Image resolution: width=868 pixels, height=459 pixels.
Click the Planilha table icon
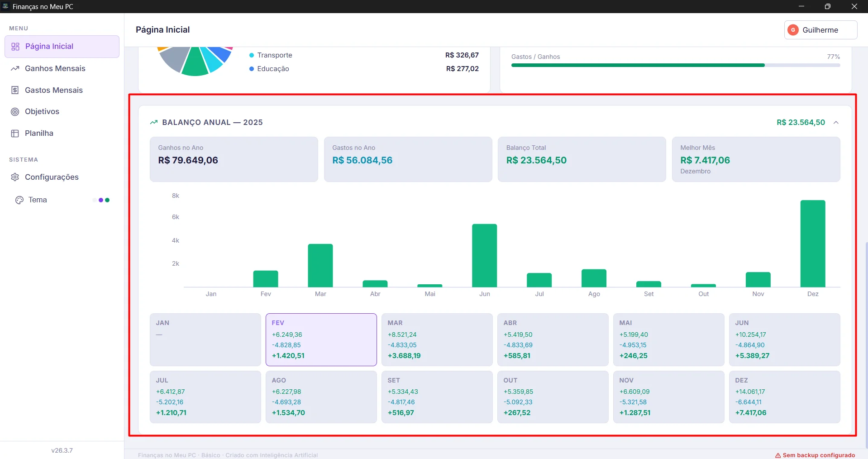click(15, 134)
